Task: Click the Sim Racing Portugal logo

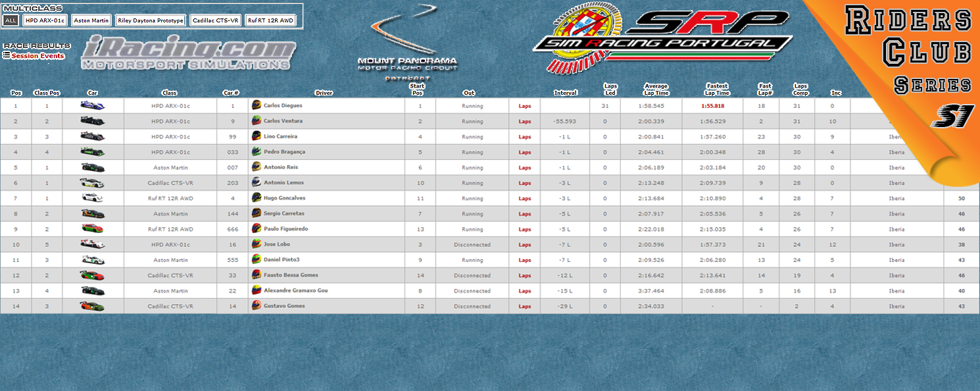Action: pyautogui.click(x=663, y=39)
